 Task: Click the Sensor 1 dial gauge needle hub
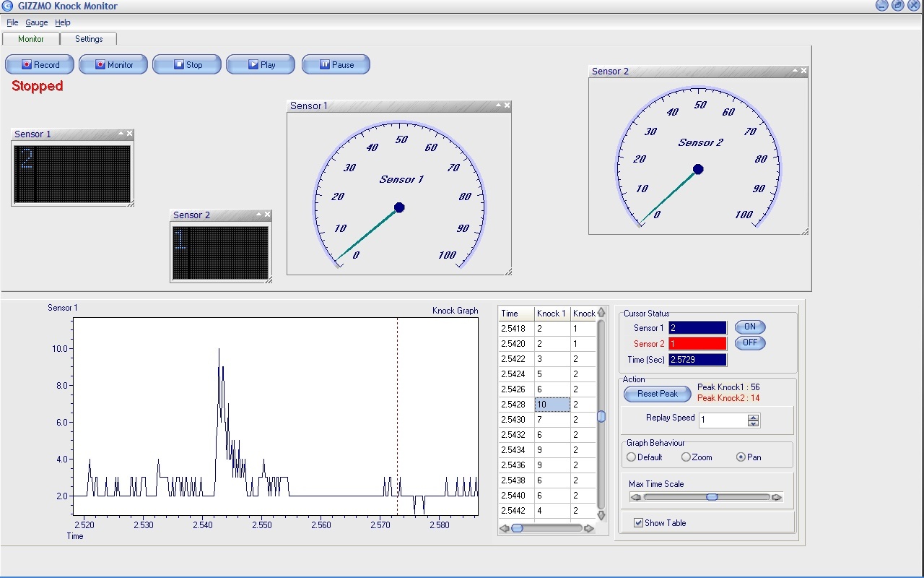(x=399, y=207)
